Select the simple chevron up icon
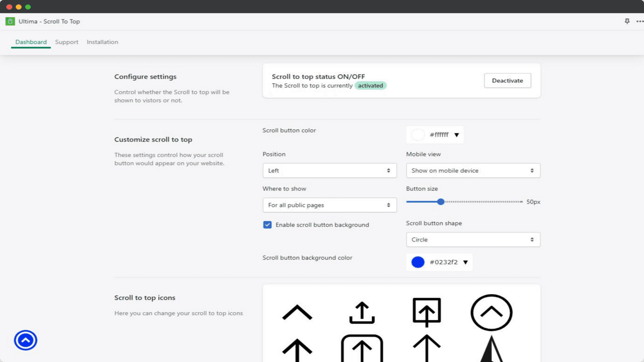 297,313
